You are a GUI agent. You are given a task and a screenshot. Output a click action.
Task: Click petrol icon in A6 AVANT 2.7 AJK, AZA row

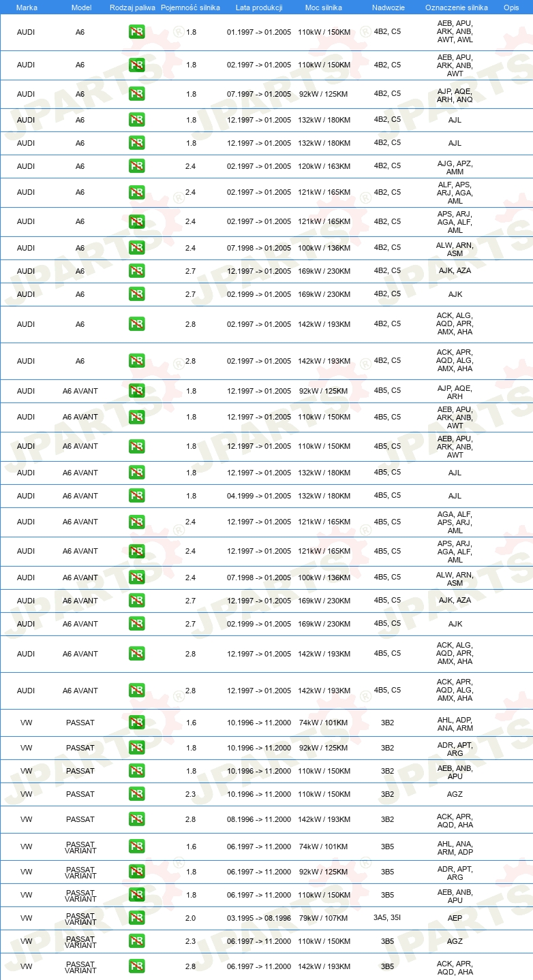pos(136,601)
